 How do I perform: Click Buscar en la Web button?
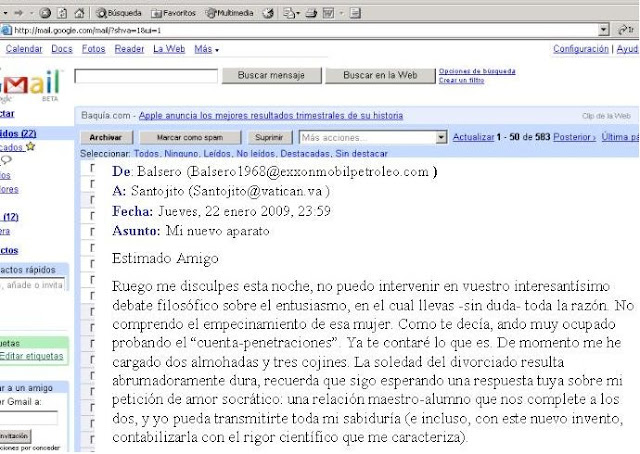pos(380,76)
